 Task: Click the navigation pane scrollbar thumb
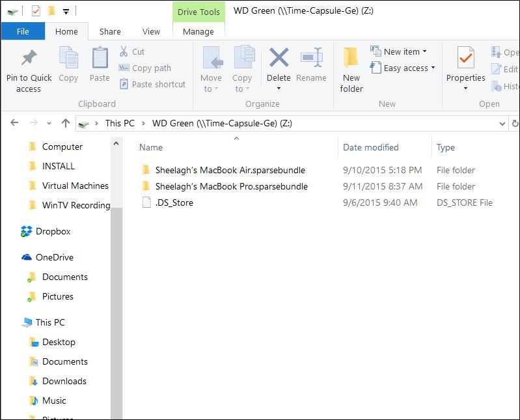point(116,312)
